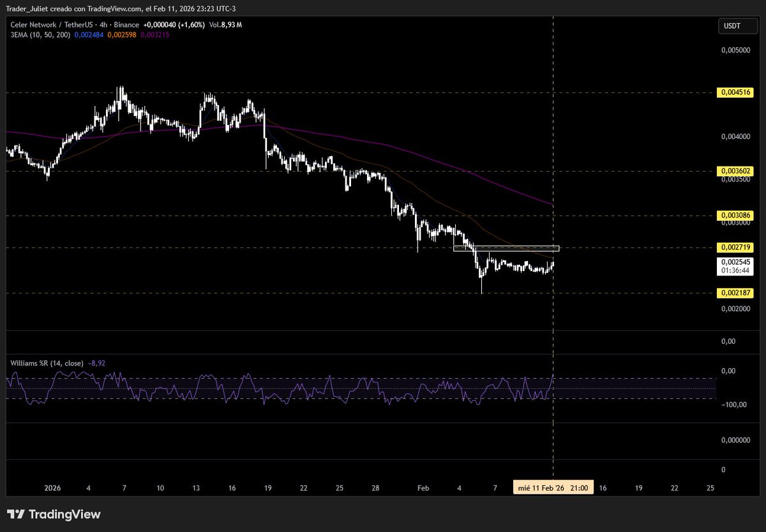766x532 pixels.
Task: Click the -100,00 Williams axis label
Action: click(x=733, y=404)
